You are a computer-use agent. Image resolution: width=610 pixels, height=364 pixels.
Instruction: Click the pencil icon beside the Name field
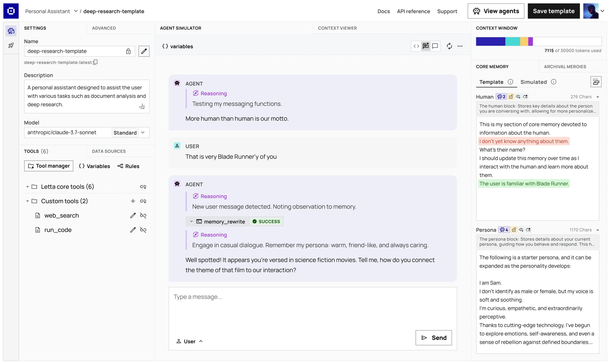coord(144,51)
